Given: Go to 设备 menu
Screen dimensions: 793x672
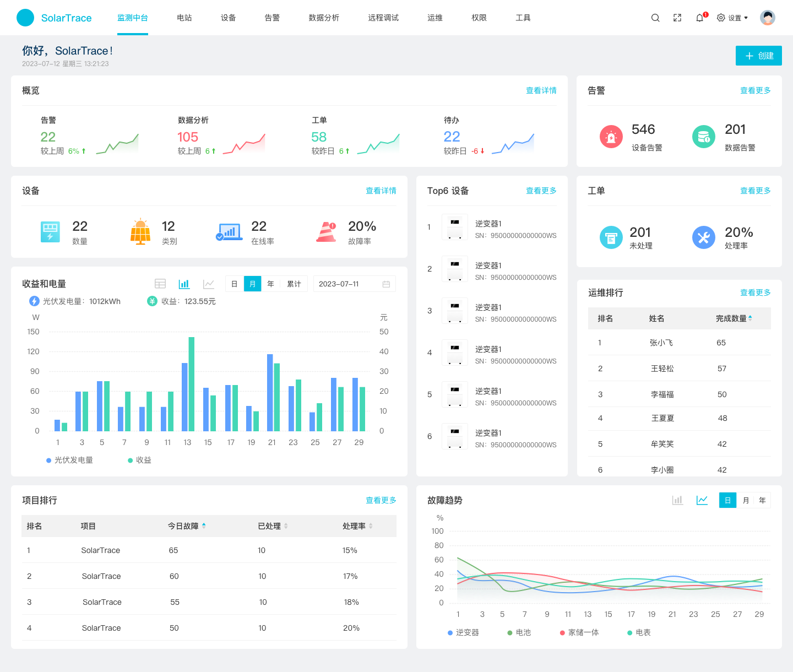Looking at the screenshot, I should pos(229,18).
